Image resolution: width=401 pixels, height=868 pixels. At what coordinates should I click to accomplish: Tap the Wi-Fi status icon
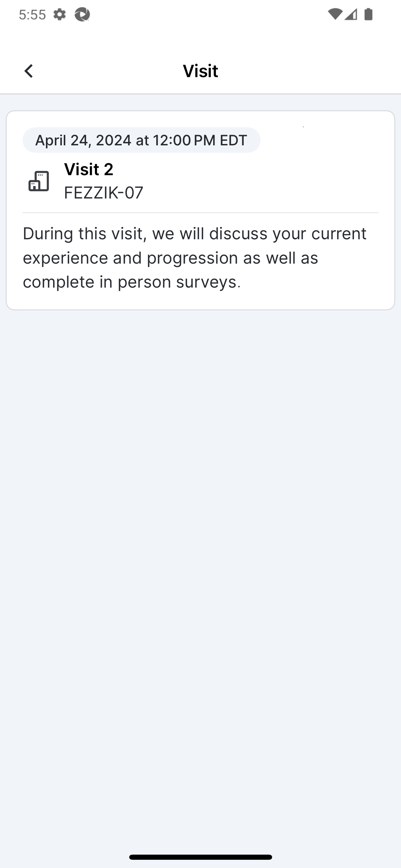coord(334,14)
